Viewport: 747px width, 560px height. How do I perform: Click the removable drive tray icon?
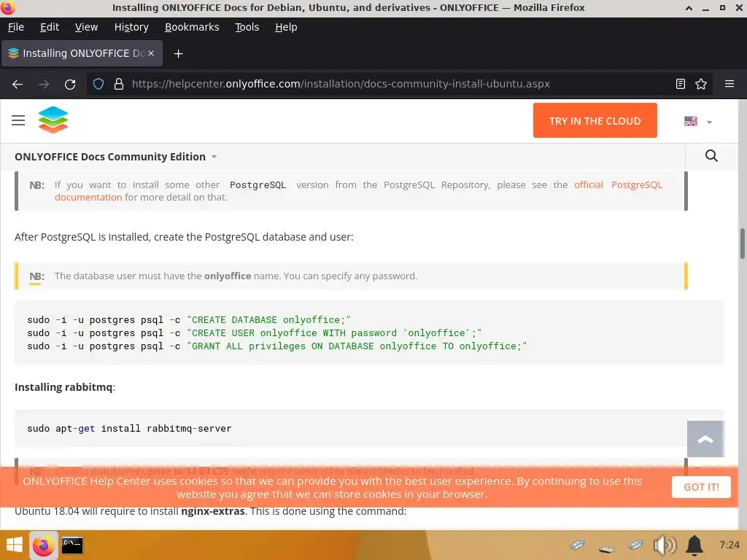coord(606,549)
